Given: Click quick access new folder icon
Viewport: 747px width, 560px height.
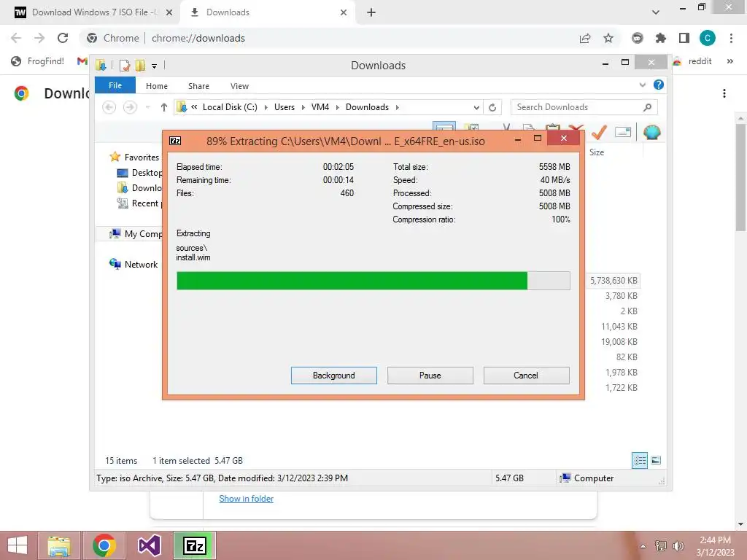Looking at the screenshot, I should tap(141, 65).
